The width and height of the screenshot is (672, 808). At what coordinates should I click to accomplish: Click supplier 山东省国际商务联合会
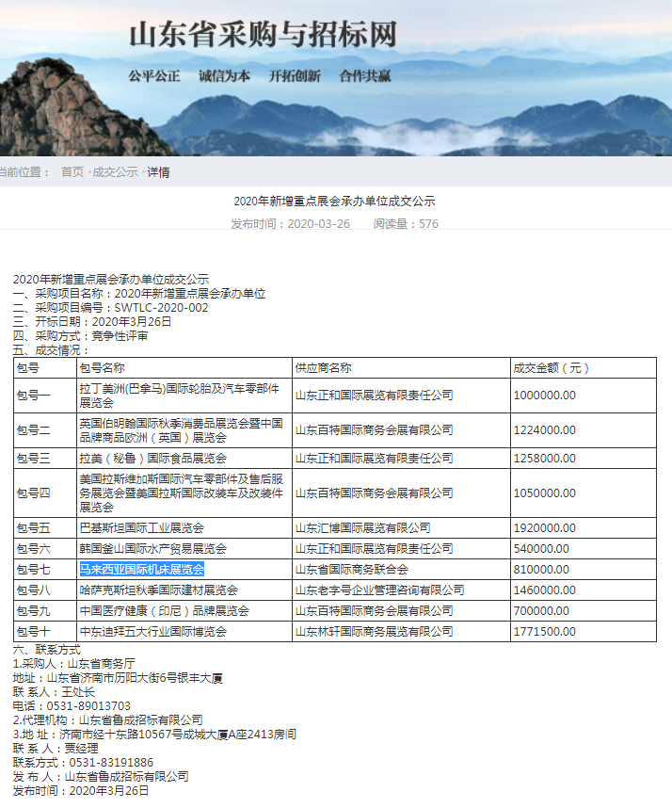click(352, 570)
